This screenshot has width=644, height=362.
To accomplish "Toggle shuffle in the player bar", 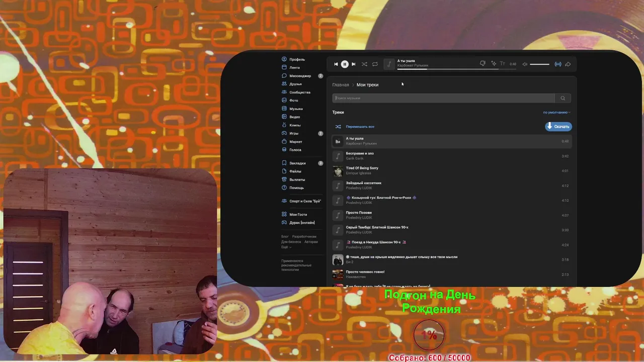I will (x=364, y=64).
